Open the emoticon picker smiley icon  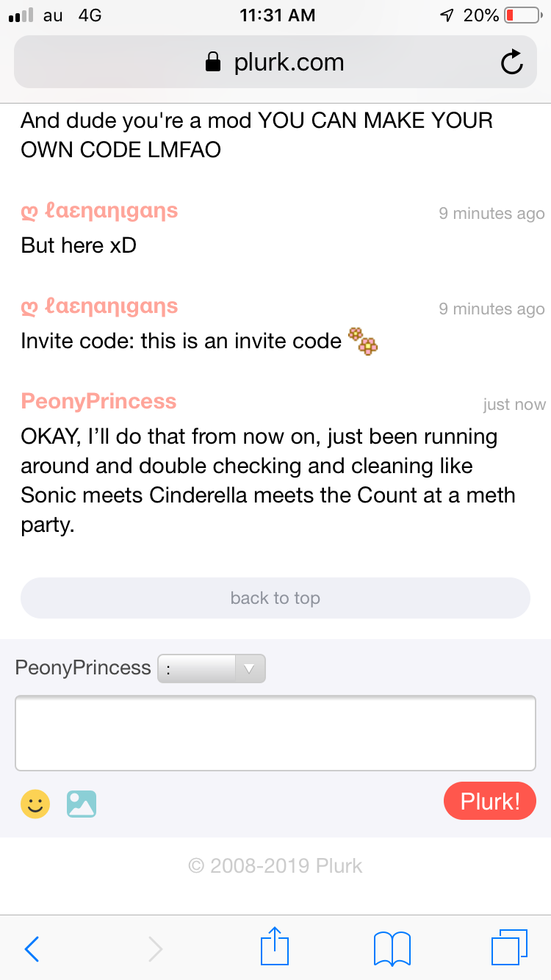click(35, 803)
